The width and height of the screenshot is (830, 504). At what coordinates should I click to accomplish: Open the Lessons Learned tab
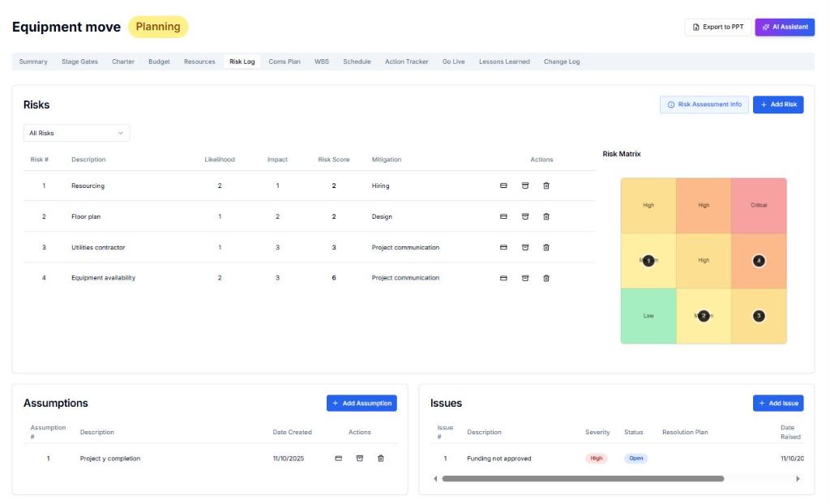(x=504, y=62)
